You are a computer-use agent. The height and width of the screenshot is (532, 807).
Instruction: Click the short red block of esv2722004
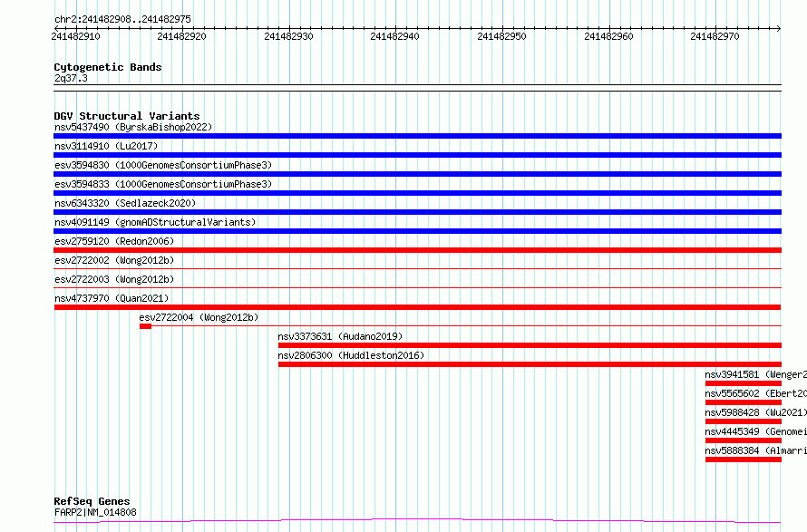145,326
